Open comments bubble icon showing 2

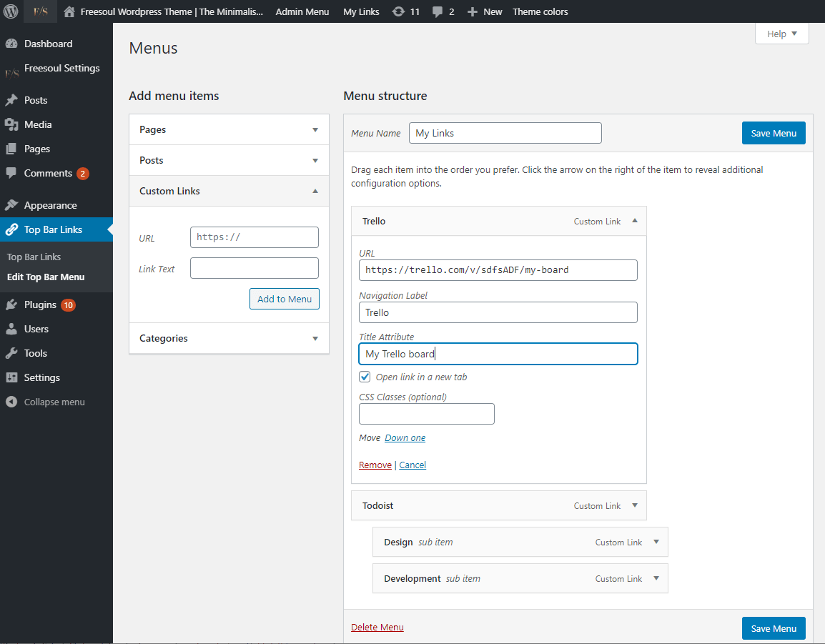[438, 11]
